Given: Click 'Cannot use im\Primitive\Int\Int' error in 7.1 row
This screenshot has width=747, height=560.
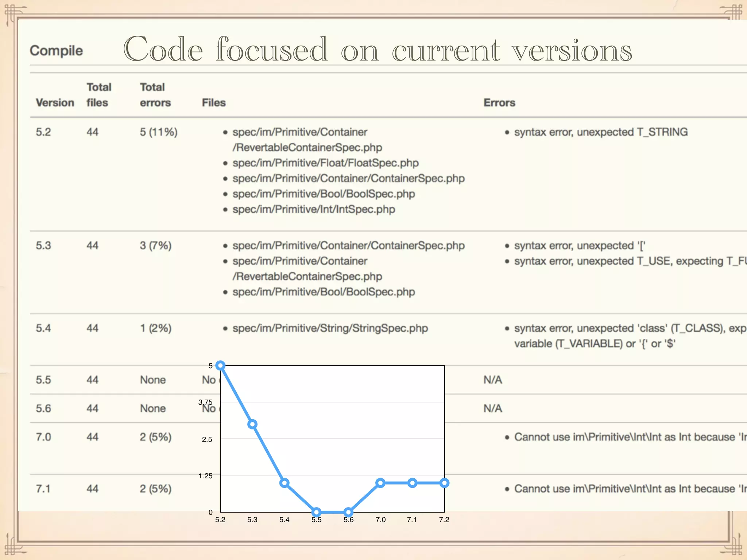Looking at the screenshot, I should pos(630,489).
